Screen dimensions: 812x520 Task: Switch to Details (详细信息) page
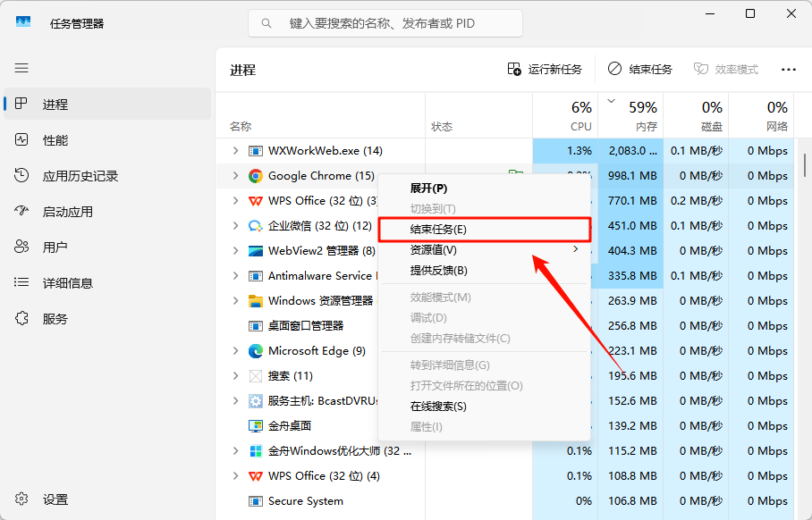(67, 283)
